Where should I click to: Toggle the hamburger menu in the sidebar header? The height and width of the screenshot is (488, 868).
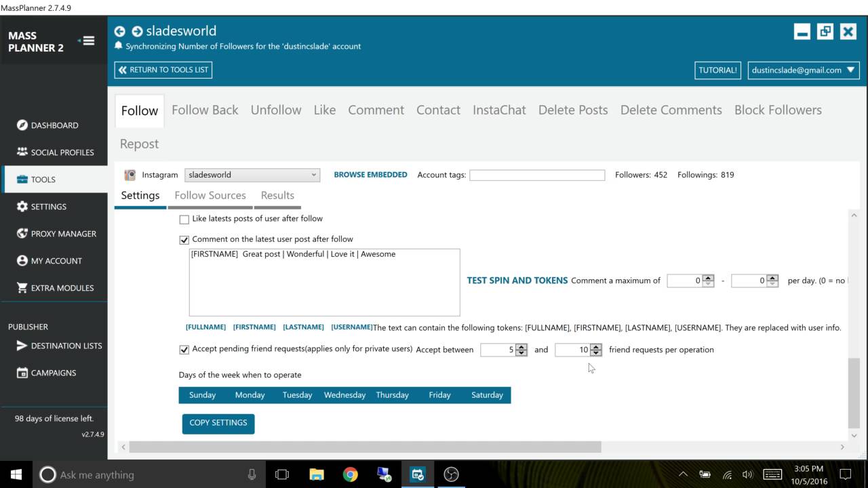(x=87, y=41)
